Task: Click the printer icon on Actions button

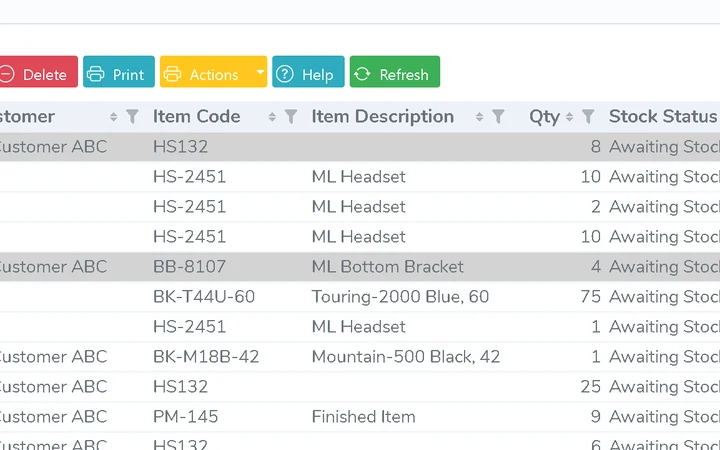Action: click(x=172, y=74)
